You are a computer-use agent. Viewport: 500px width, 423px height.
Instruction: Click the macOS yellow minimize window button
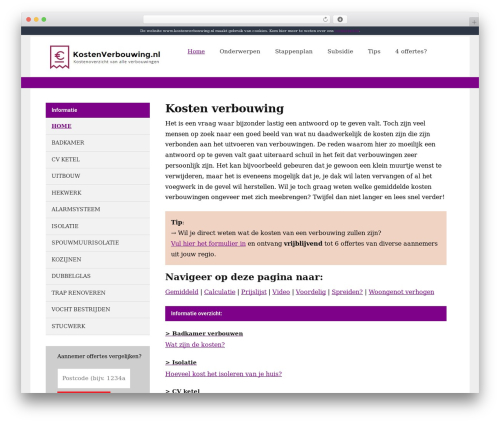[36, 20]
